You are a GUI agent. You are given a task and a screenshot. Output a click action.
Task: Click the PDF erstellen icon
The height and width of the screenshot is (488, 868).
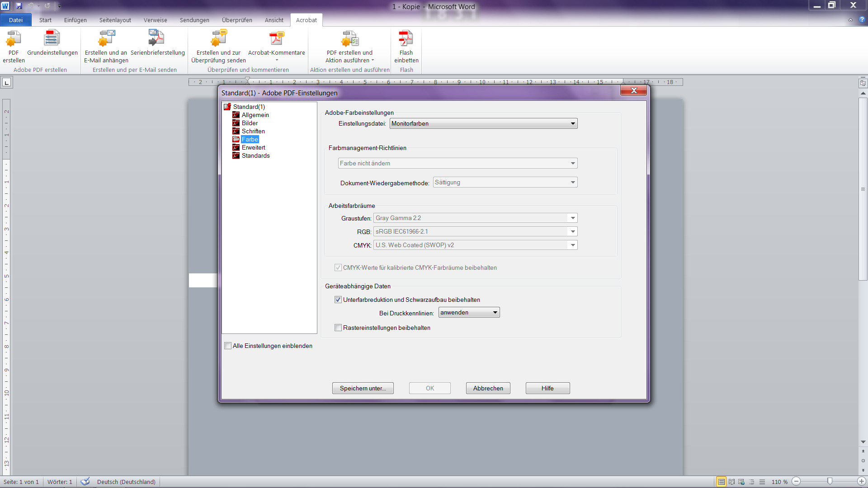pyautogui.click(x=14, y=39)
